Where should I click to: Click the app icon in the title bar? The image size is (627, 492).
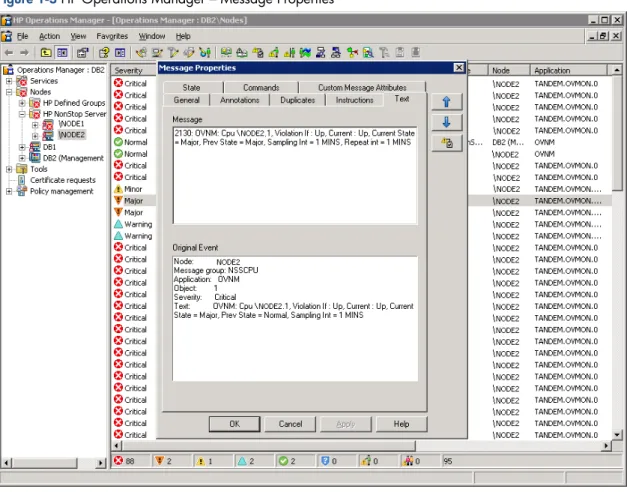(x=6, y=20)
